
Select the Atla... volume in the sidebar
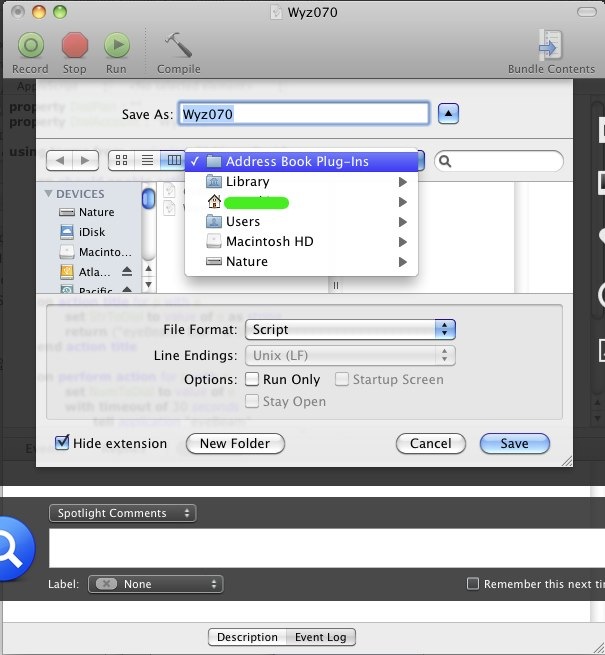(x=85, y=272)
